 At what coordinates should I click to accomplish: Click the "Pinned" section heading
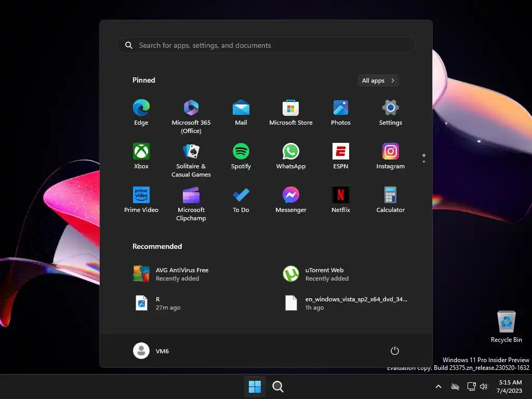(143, 80)
